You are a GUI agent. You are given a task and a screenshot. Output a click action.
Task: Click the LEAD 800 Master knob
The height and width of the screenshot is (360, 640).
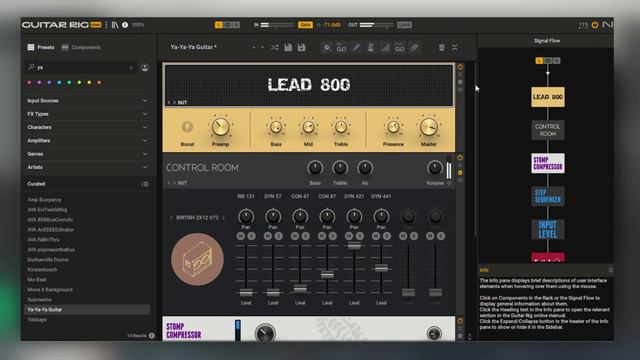coord(429,127)
